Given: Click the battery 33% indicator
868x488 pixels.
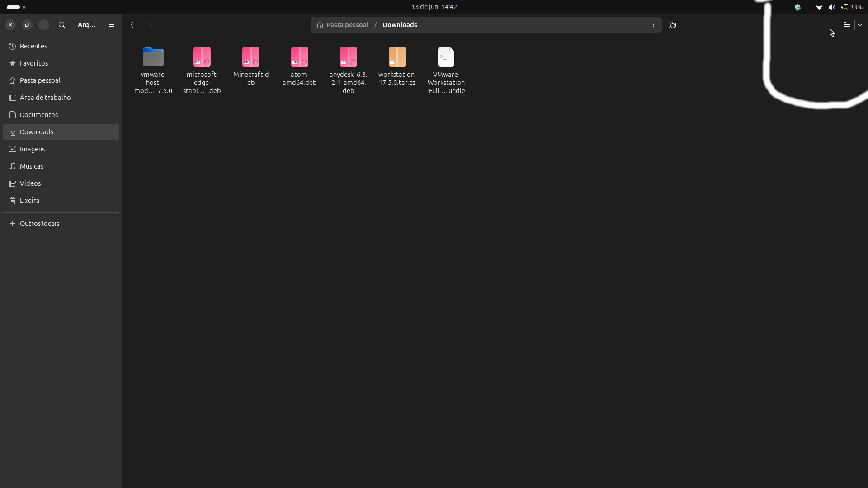Looking at the screenshot, I should click(852, 7).
